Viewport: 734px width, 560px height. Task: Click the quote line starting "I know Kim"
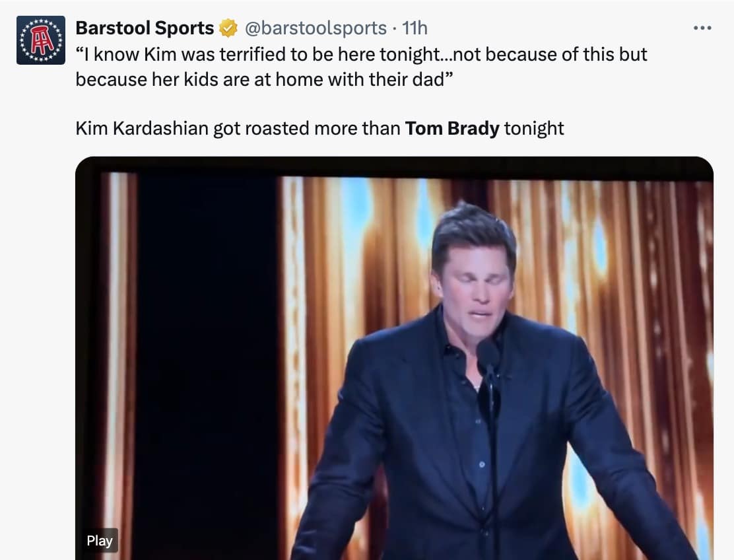pos(361,54)
